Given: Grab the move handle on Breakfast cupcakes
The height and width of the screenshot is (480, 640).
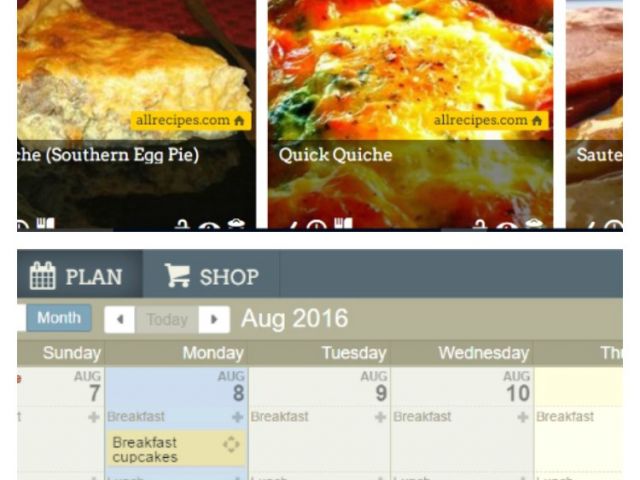Looking at the screenshot, I should point(231,444).
